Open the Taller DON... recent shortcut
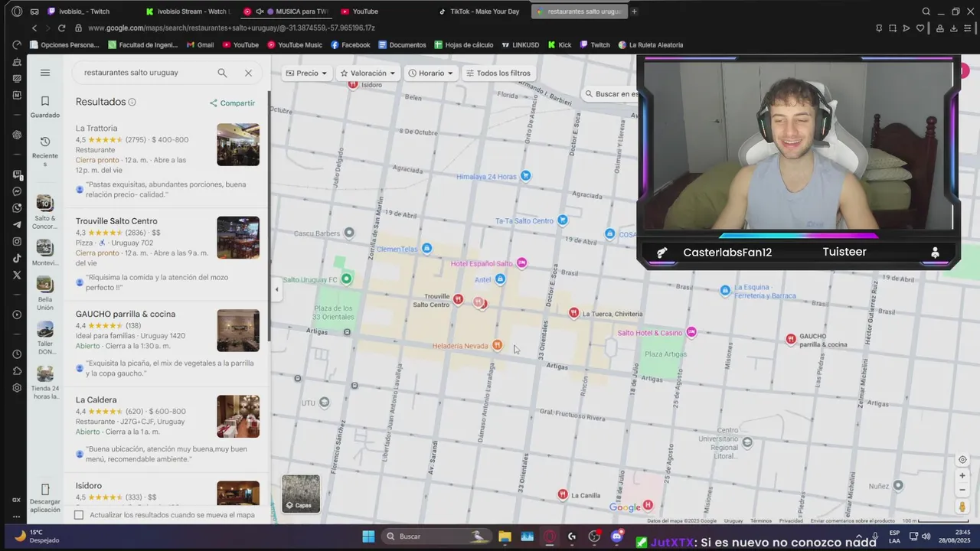 click(x=45, y=338)
